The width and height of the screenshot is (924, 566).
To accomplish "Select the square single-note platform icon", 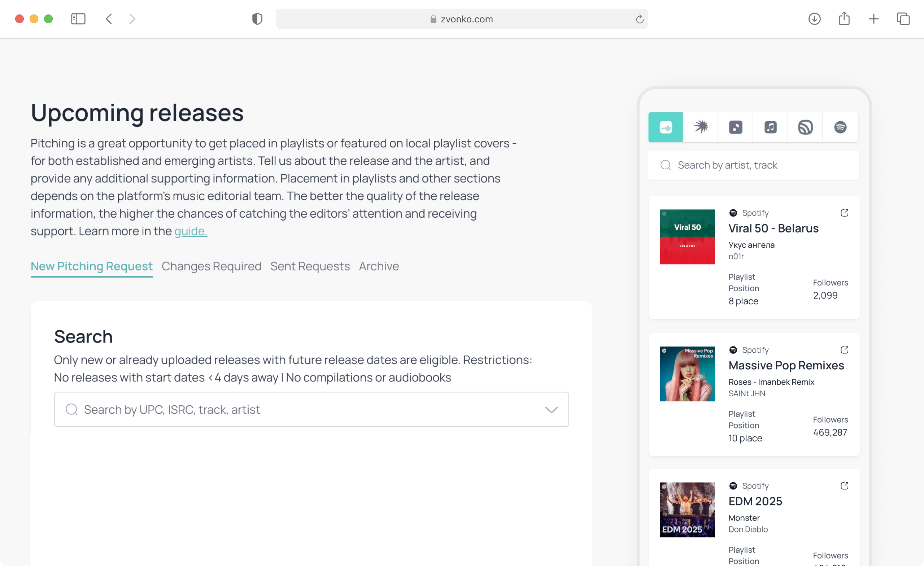I will point(735,127).
